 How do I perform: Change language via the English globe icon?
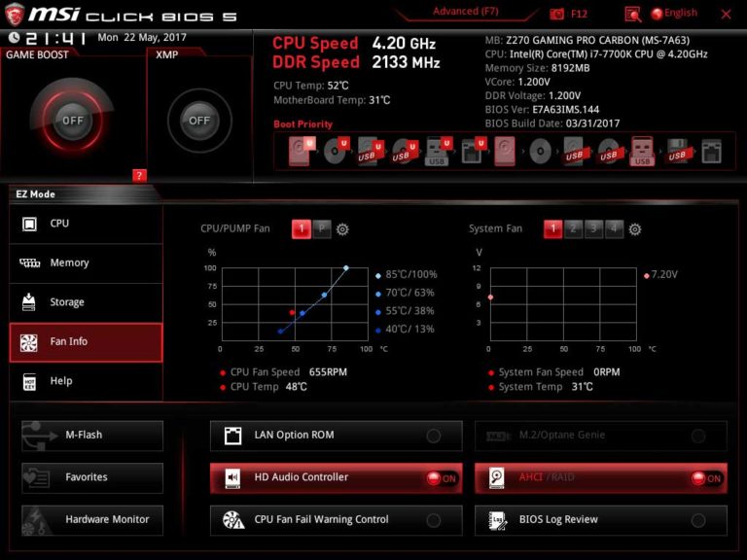coord(657,14)
